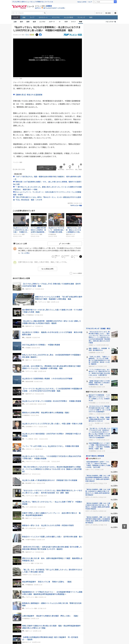Click もっと見る(13件) comments button
This screenshot has height=644, width=129.
tap(48, 269)
